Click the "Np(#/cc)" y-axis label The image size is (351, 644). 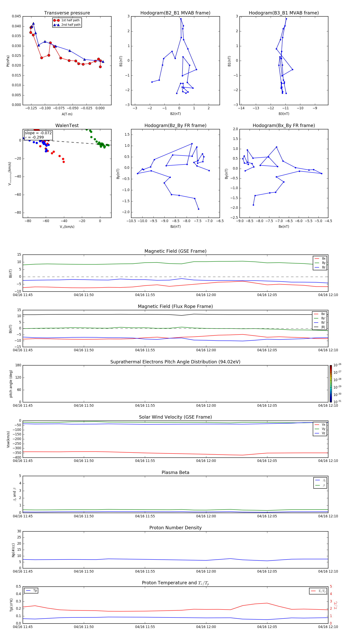[13, 550]
